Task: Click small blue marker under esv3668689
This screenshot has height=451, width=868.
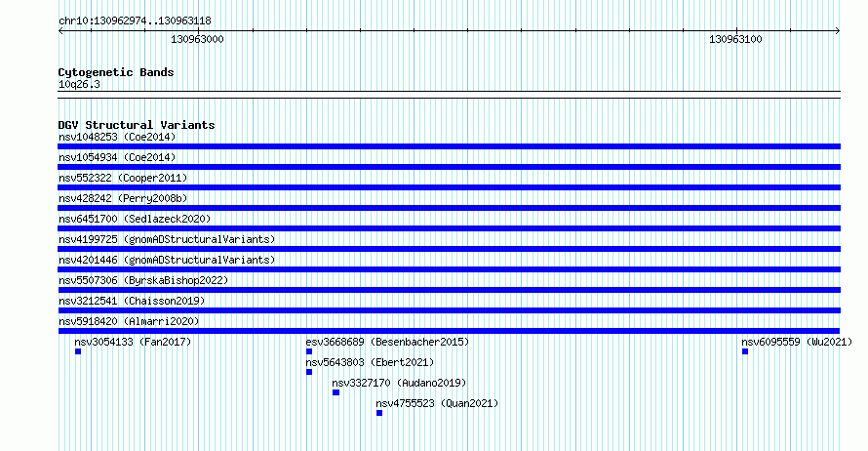Action: [309, 351]
